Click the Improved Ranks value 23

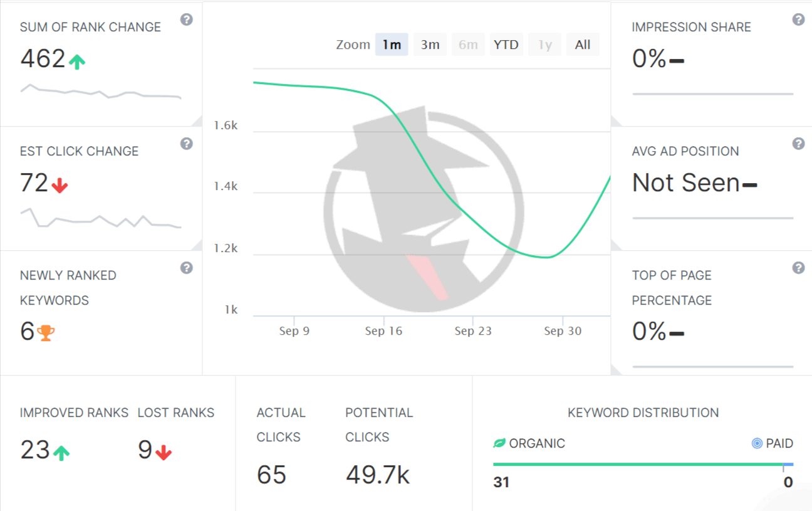pyautogui.click(x=35, y=450)
